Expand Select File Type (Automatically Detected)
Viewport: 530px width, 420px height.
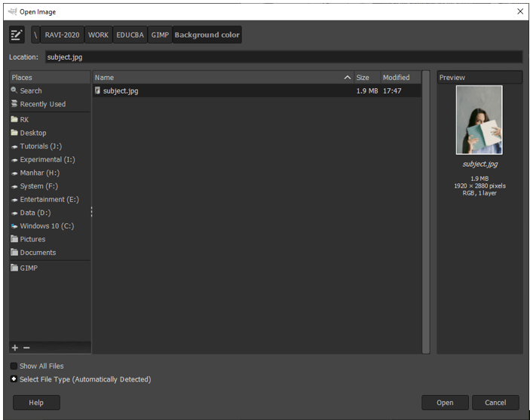pyautogui.click(x=14, y=379)
